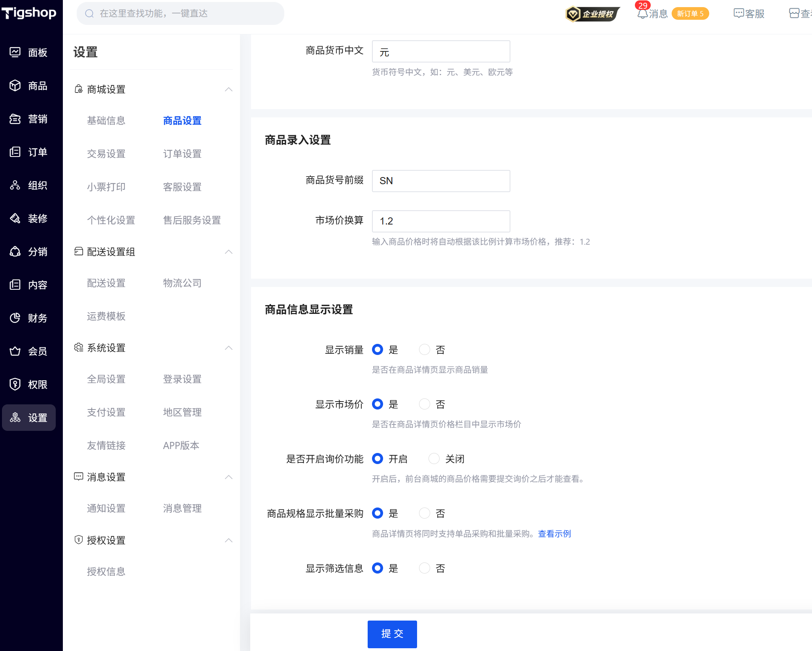
Task: Click the 市场价换算 input field
Action: point(441,221)
